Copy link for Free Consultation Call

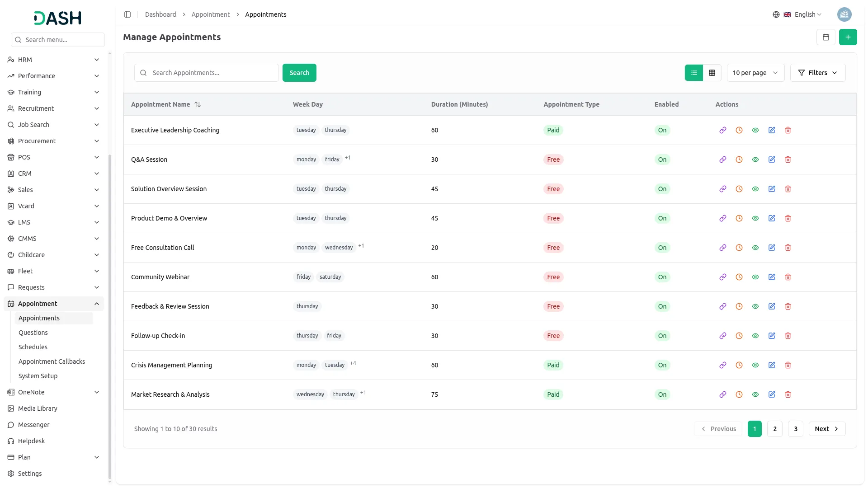coord(723,248)
